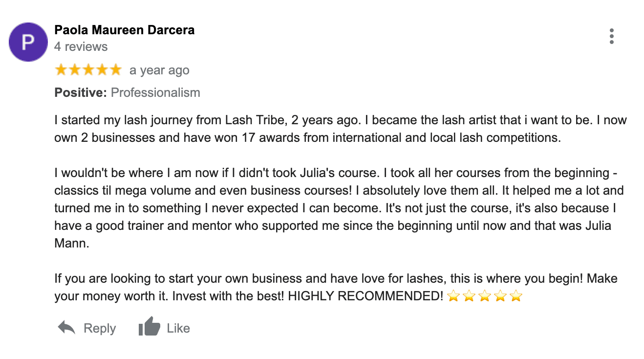The image size is (644, 359).
Task: Click the first star emoji ending the review
Action: pos(453,296)
